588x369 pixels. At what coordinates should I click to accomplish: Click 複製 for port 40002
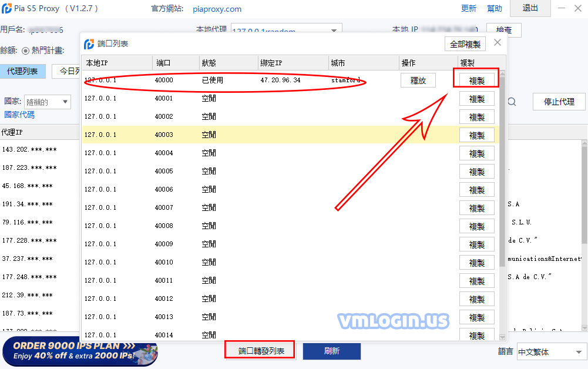476,117
